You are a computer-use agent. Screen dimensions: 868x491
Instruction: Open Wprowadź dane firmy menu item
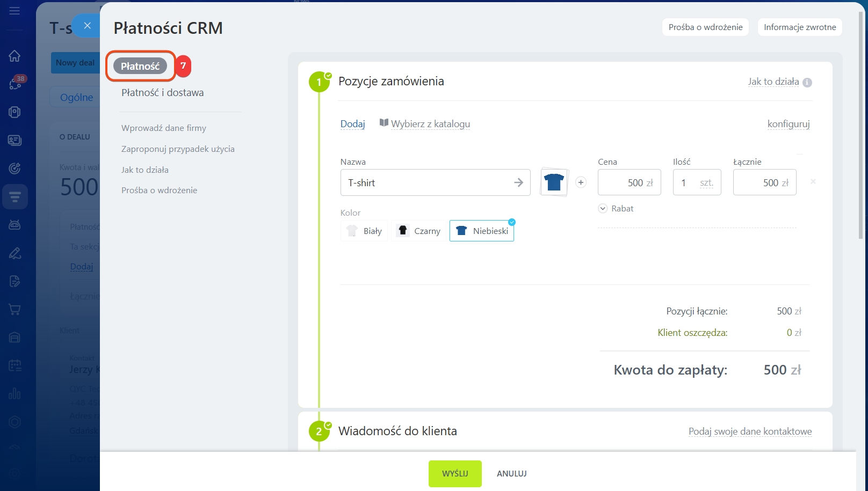164,128
